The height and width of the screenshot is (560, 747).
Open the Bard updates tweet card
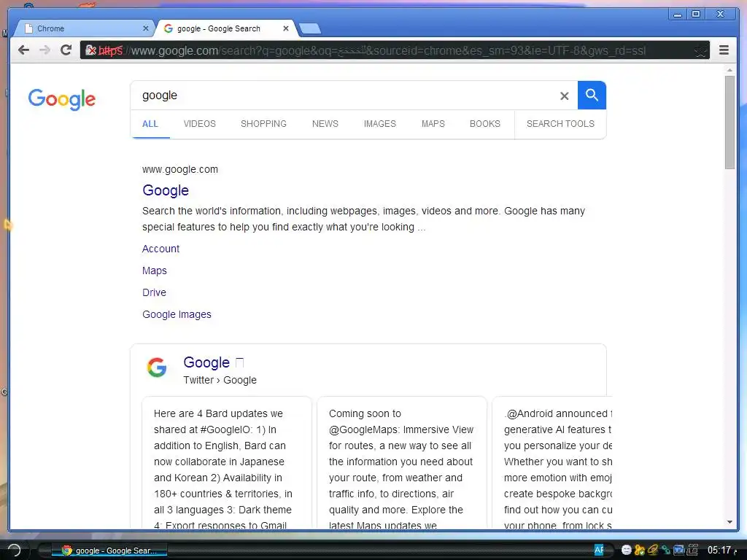[227, 462]
